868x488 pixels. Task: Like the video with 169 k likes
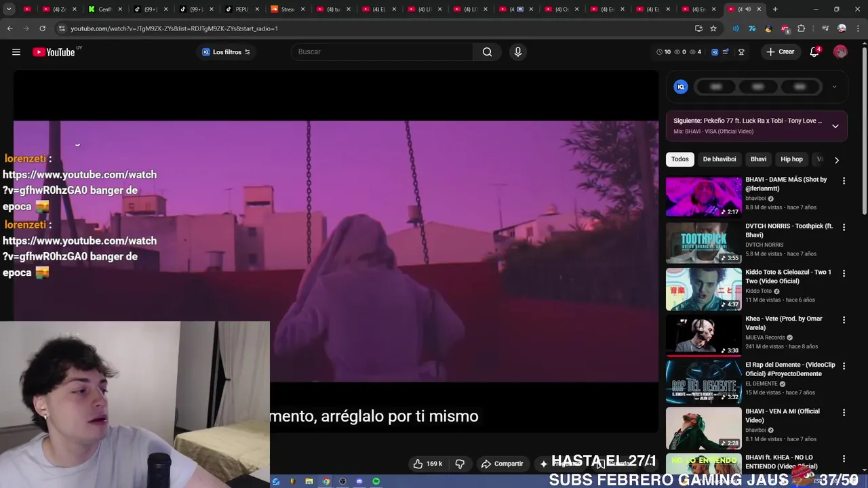tap(428, 464)
